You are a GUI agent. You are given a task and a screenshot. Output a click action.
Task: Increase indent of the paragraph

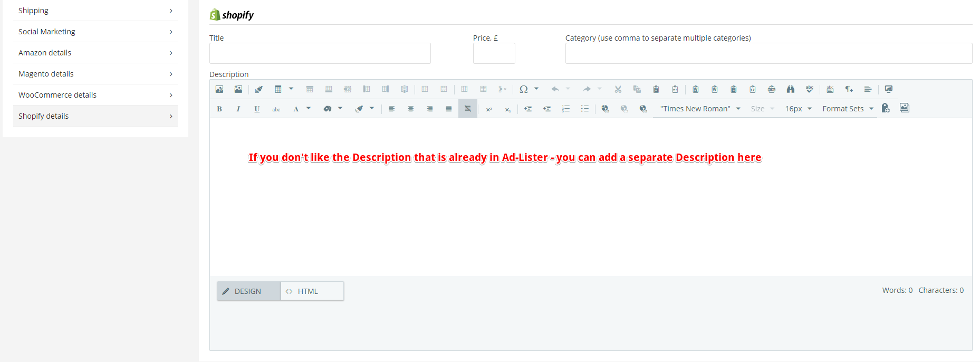click(x=528, y=109)
